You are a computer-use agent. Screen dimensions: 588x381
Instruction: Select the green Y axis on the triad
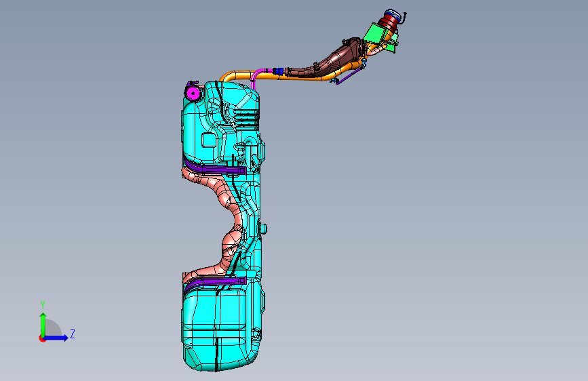pos(43,324)
